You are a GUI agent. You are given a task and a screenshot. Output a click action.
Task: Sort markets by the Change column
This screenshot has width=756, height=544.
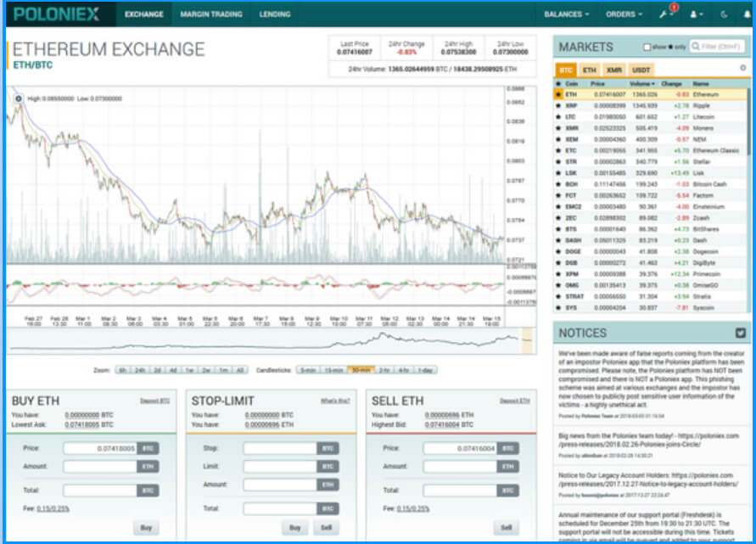671,84
